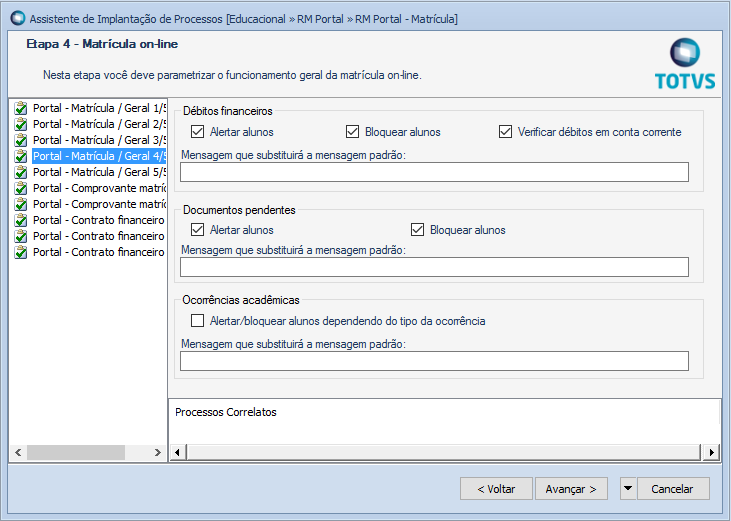Click the Etapa 4 - Matrícula on-line heading
Viewport: 731px width, 521px height.
point(102,44)
